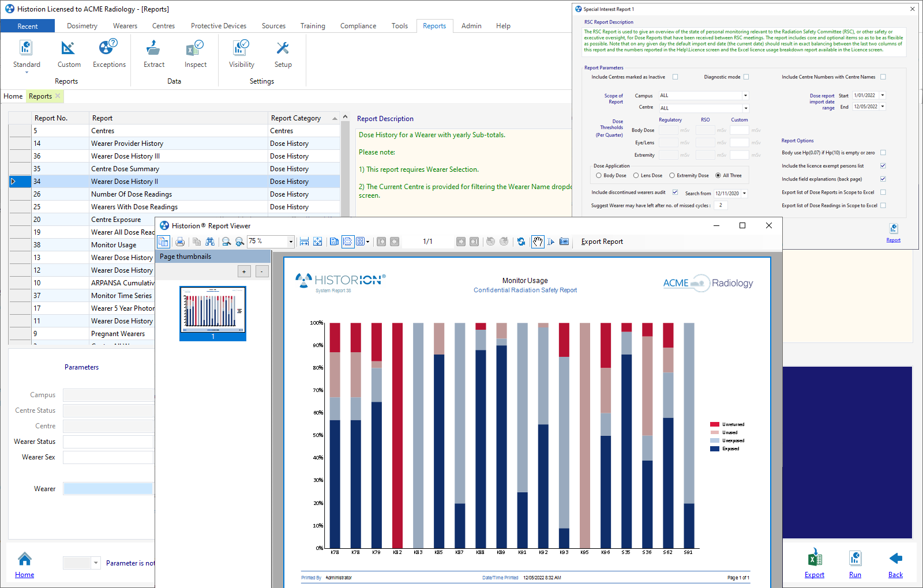Click the print icon in Report Viewer

tap(180, 242)
